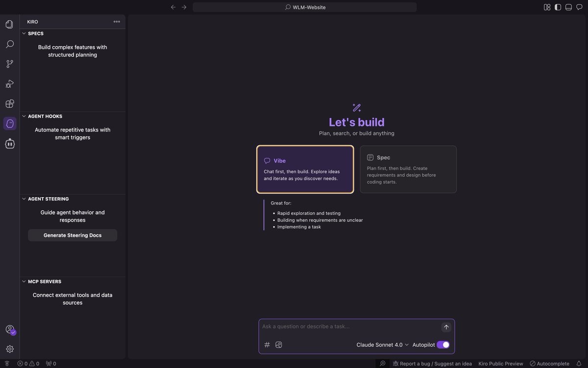Toggle the Autopilot switch

pos(443,345)
